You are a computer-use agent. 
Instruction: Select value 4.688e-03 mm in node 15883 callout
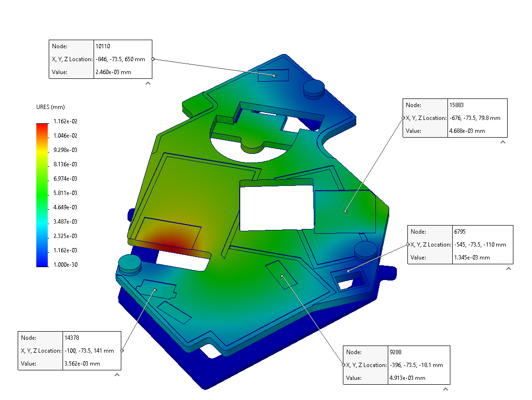click(467, 131)
